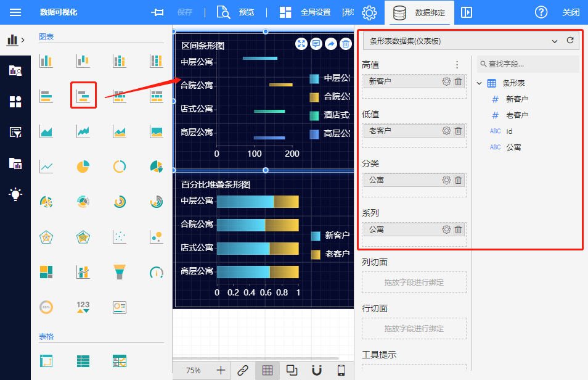The height and width of the screenshot is (380, 588).
Task: Insert a pie chart component
Action: (x=83, y=166)
